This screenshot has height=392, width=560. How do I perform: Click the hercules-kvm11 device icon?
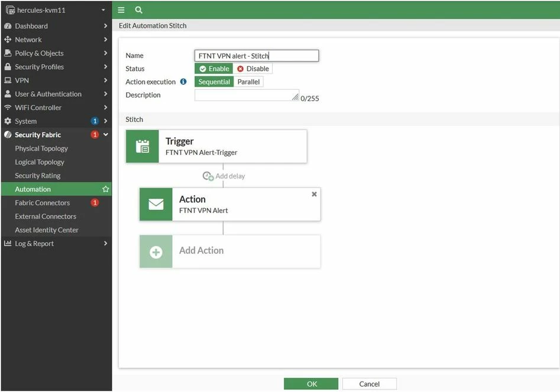coord(10,10)
